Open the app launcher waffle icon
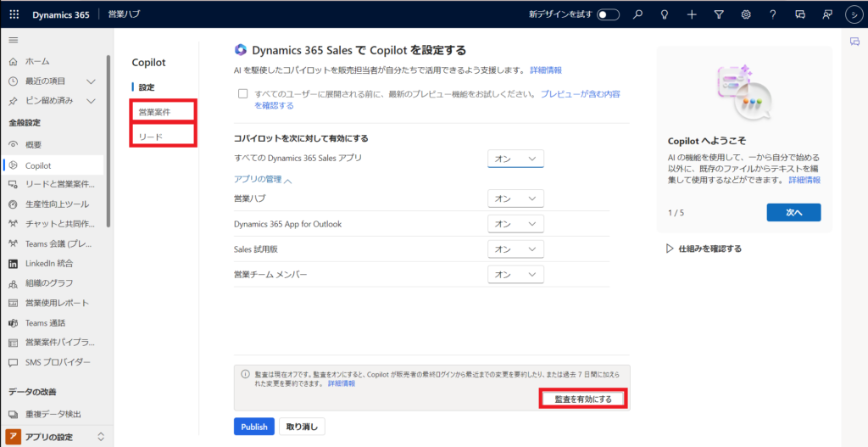 click(x=14, y=14)
